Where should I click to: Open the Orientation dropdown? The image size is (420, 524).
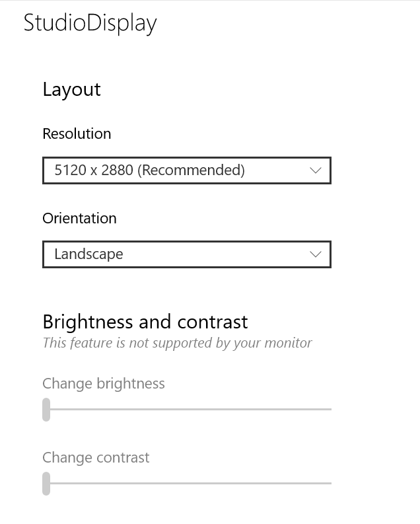point(186,254)
